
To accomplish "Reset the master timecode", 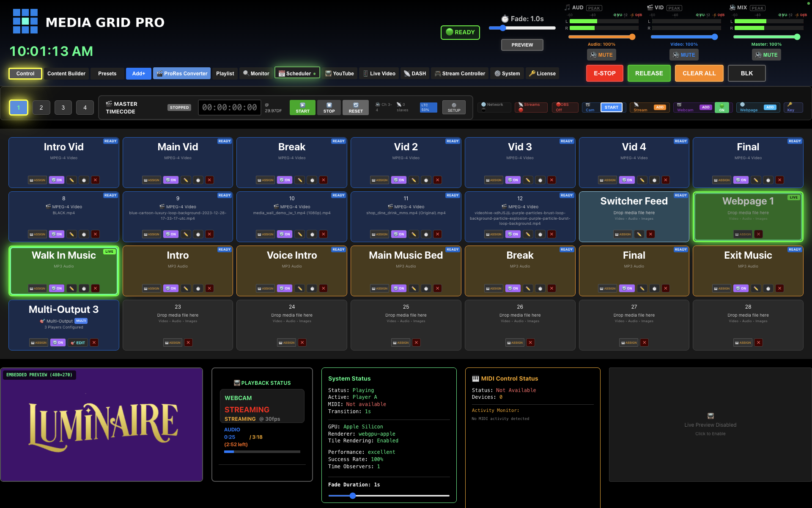I will (x=356, y=108).
